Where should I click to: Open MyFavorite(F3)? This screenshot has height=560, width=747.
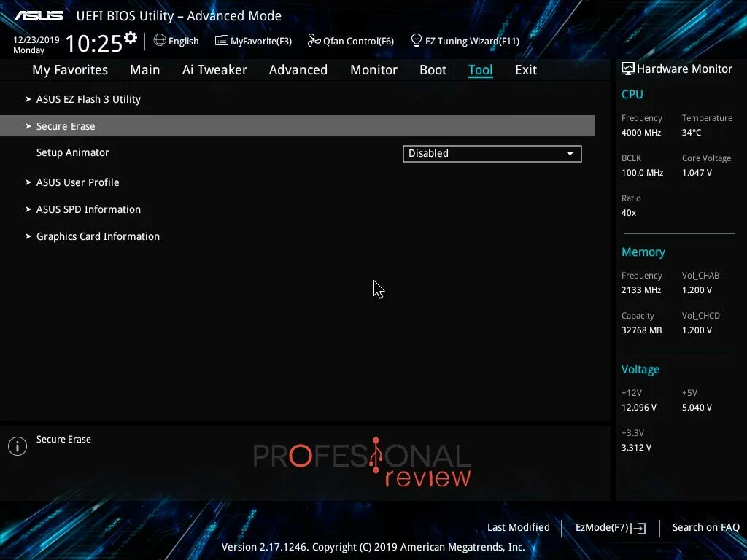click(x=253, y=41)
